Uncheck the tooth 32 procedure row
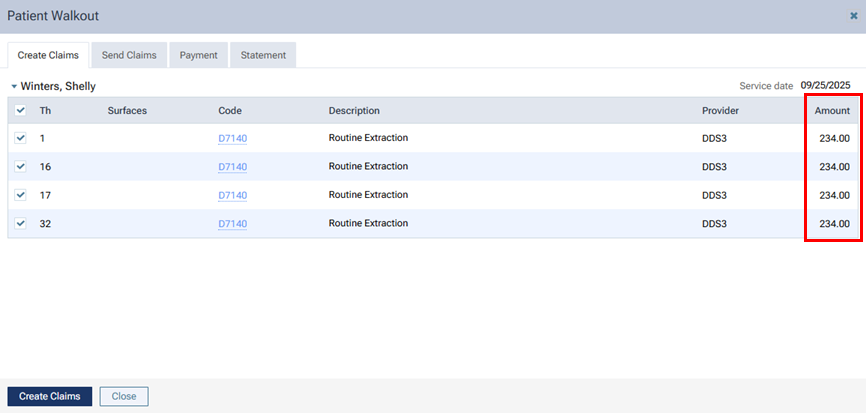 pyautogui.click(x=21, y=223)
